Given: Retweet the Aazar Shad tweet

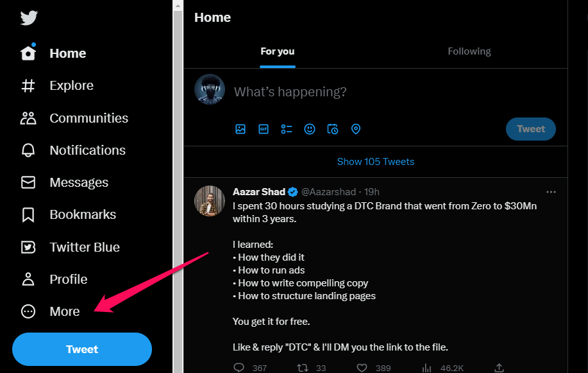Looking at the screenshot, I should 303,368.
